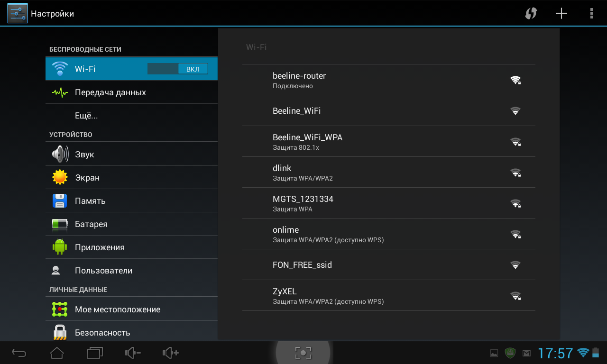Open Пользователи settings
607x364 pixels.
click(x=131, y=271)
